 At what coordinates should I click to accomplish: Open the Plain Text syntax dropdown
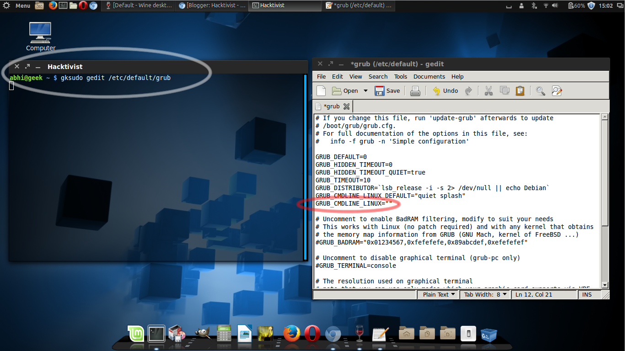(438, 294)
